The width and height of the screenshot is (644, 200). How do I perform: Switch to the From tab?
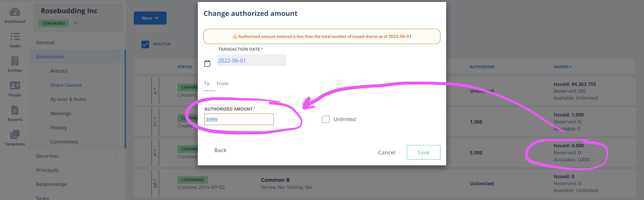pos(223,84)
